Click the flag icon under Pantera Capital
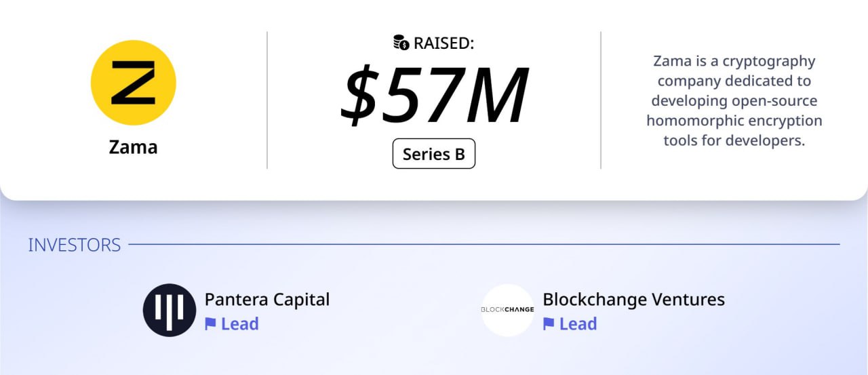 211,324
